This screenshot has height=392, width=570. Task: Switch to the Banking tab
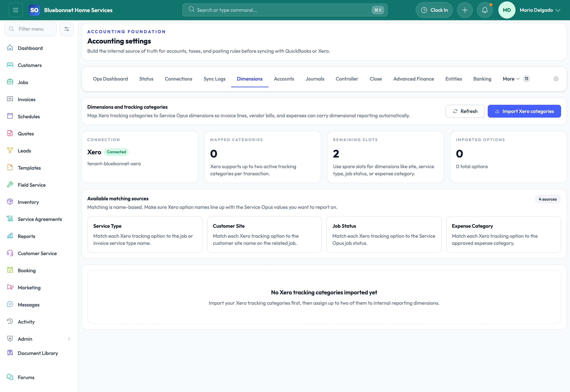482,79
